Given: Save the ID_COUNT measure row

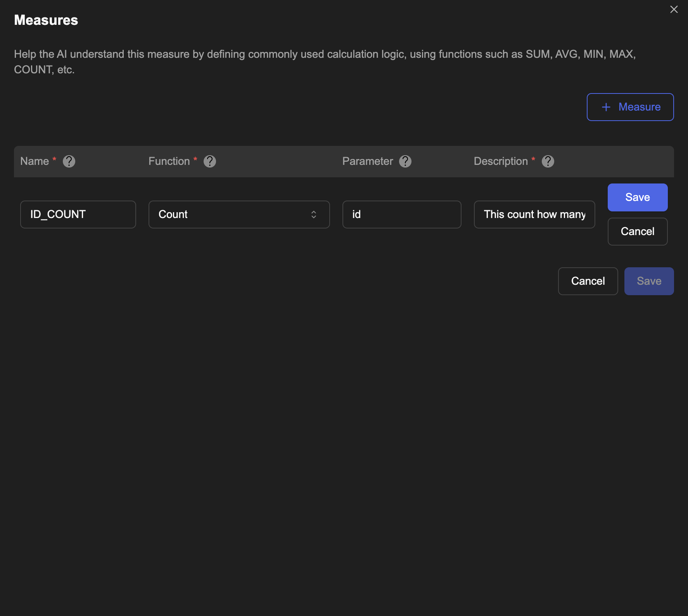Looking at the screenshot, I should 638,197.
